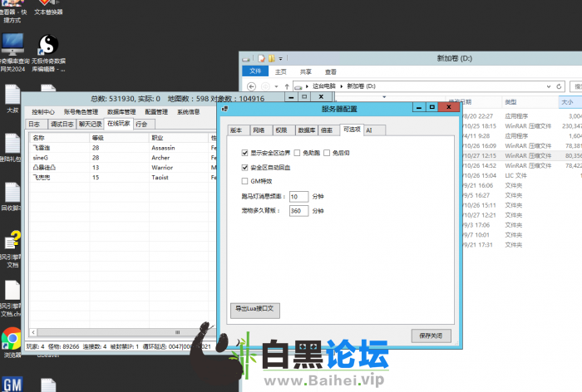Enable the GM特效 checkbox
This screenshot has height=392, width=582.
(244, 180)
